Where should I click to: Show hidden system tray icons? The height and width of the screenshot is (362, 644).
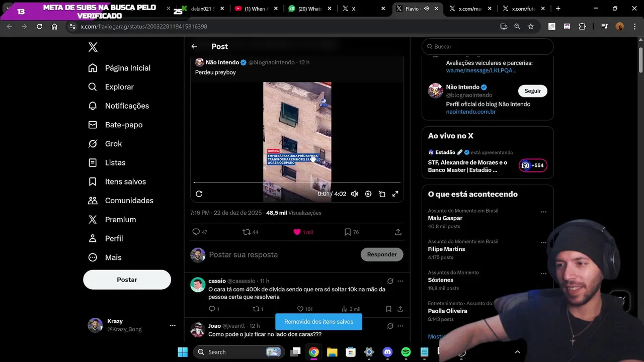[517, 352]
